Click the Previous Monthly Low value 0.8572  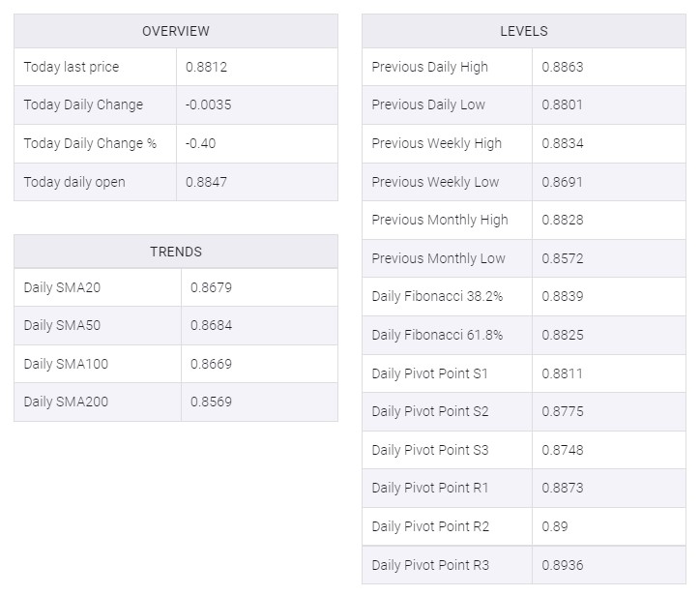click(x=563, y=258)
